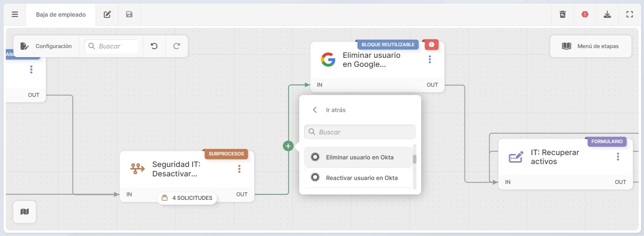Click the green plus to add a block

tap(288, 146)
